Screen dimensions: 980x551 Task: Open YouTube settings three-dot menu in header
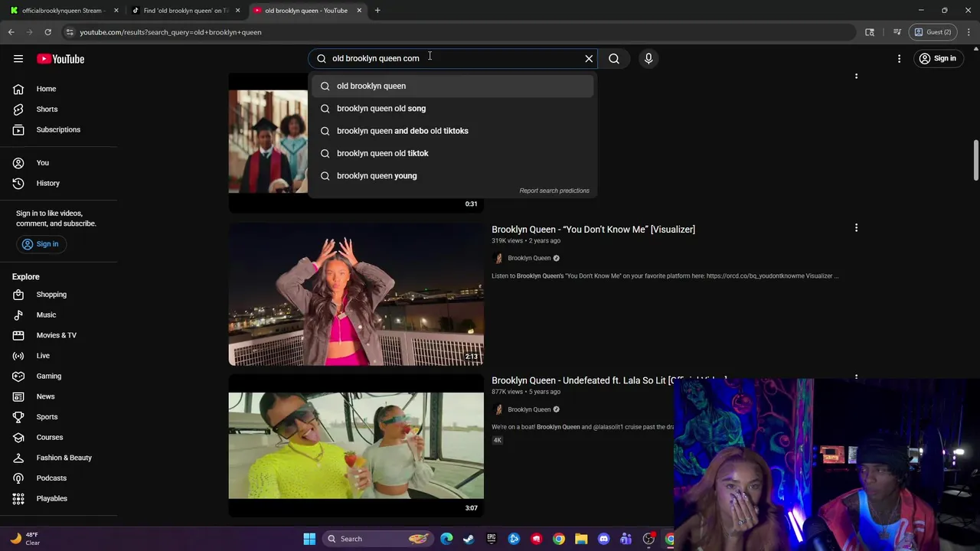tap(900, 59)
